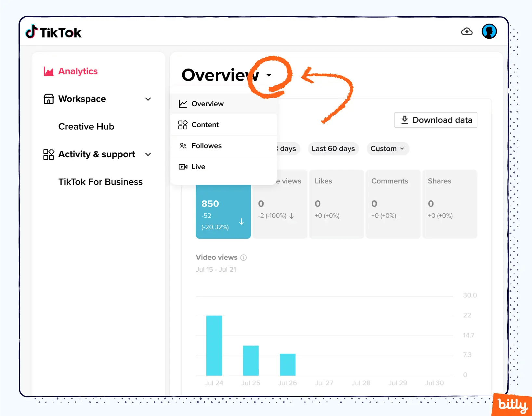This screenshot has height=416, width=532.
Task: Click the Bitly logo
Action: tap(512, 404)
